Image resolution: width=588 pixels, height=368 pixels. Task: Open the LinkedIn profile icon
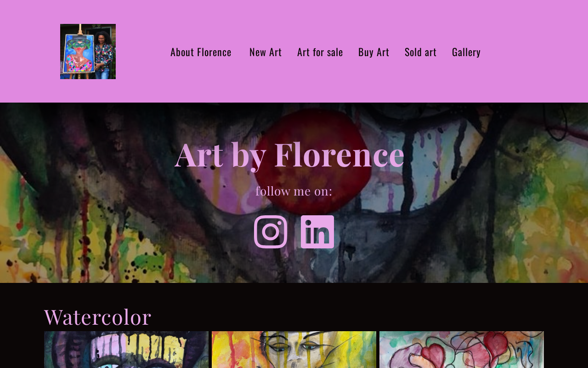(x=317, y=232)
